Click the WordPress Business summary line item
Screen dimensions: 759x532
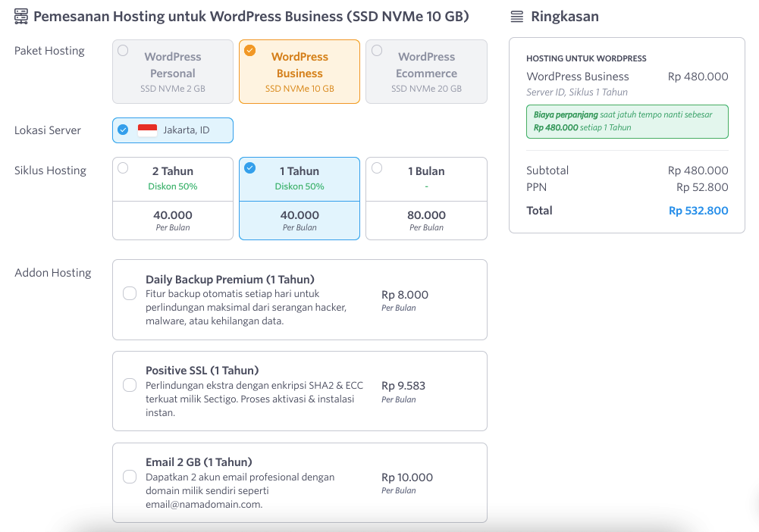[578, 77]
